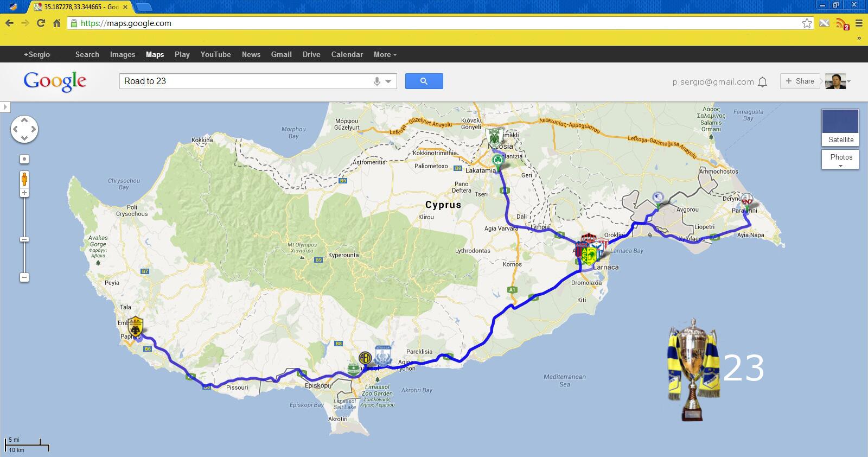Screen dimensions: 868x457
Task: Open the account profile photo
Action: coord(835,81)
